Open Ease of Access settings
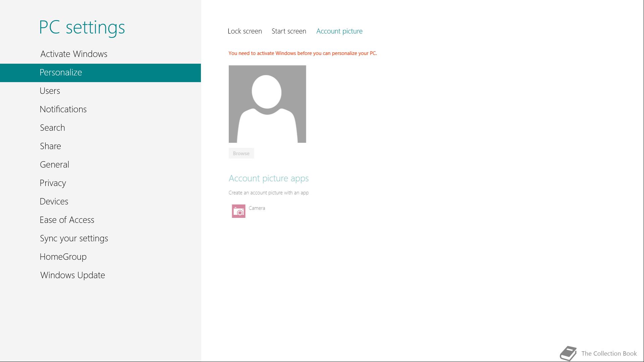 click(100, 220)
